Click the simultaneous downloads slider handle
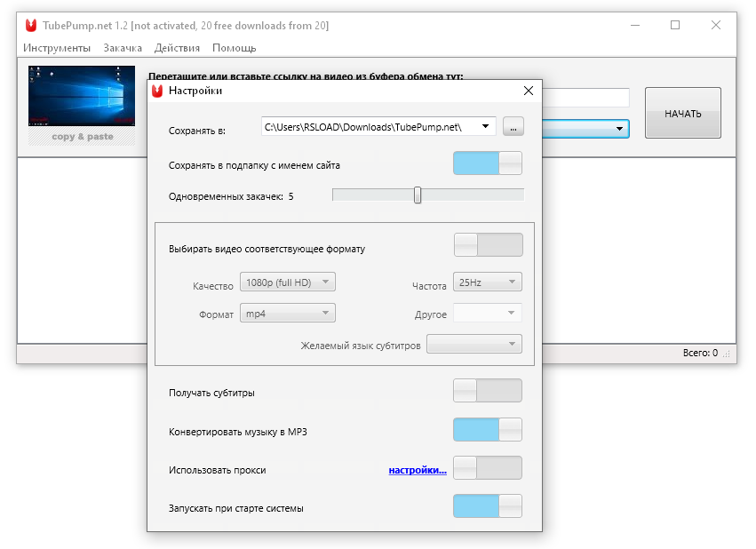 coord(418,195)
